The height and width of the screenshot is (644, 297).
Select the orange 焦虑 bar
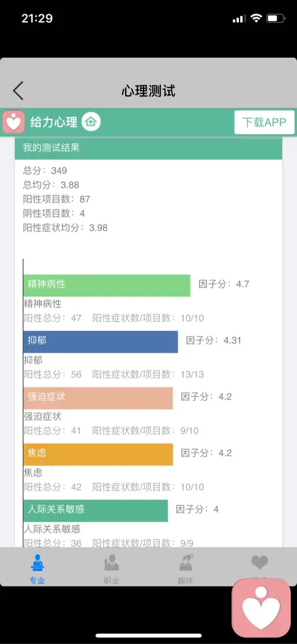[98, 455]
